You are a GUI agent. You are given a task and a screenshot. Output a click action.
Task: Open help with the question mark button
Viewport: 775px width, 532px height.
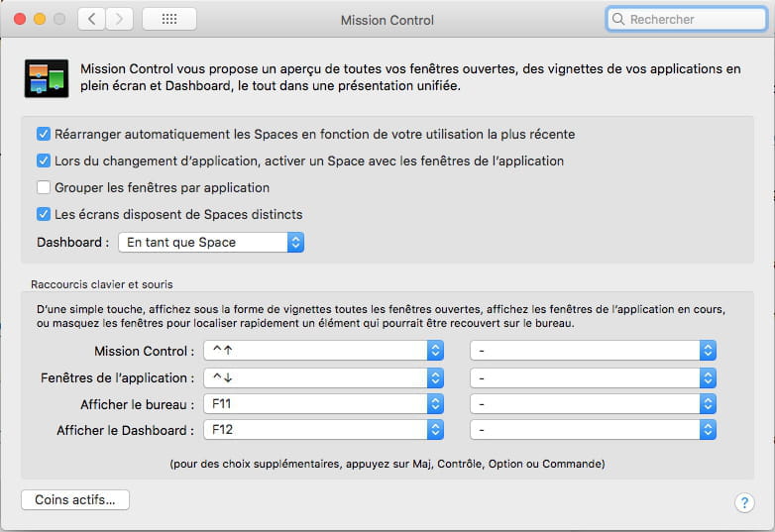pyautogui.click(x=744, y=503)
